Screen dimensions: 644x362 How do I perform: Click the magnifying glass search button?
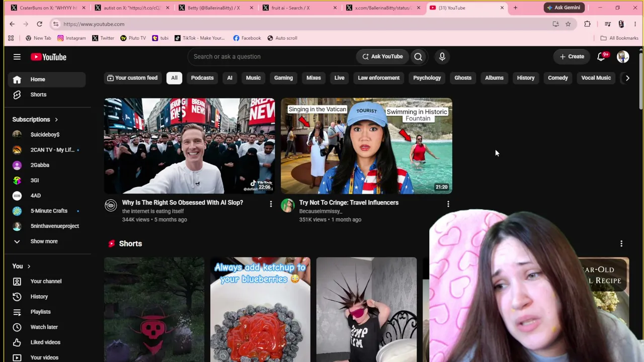pos(418,57)
